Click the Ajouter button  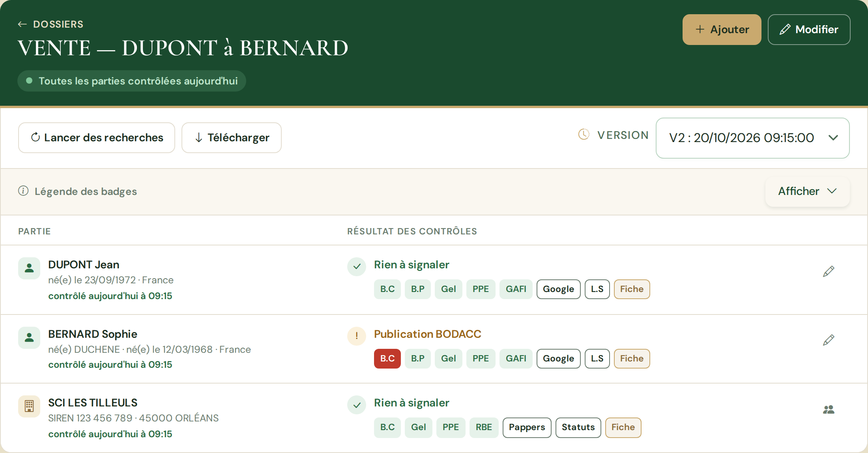pos(722,30)
